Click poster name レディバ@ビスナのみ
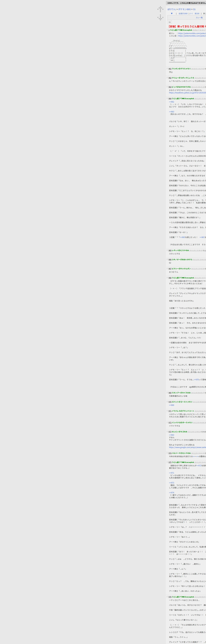Image resolution: width=206 pixels, height=644 pixels. (x=180, y=250)
